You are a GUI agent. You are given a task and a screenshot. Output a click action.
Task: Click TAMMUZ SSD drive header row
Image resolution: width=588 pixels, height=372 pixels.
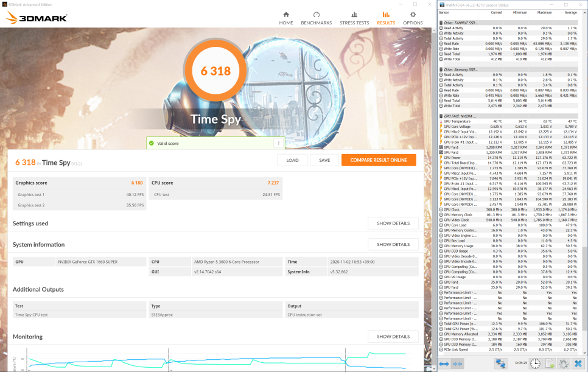point(508,23)
